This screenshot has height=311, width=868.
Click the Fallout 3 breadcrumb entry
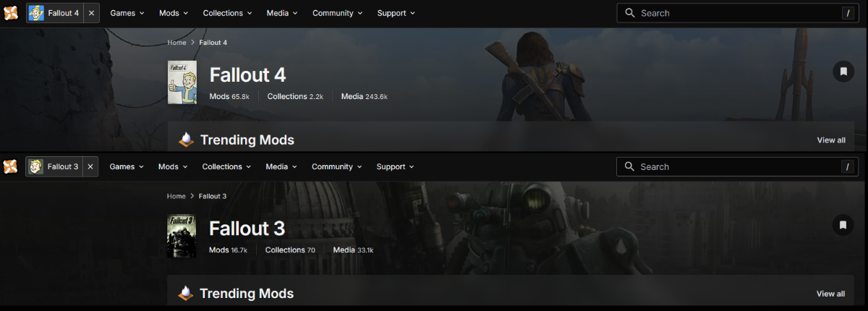pyautogui.click(x=213, y=196)
